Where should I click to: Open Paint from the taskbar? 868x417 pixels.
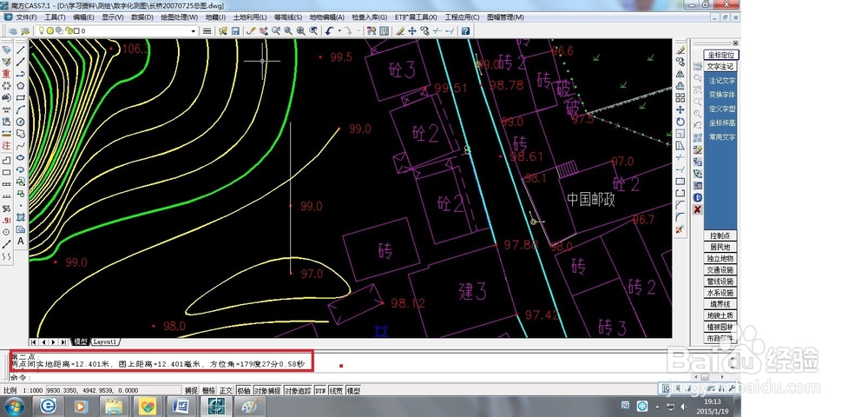(x=250, y=407)
